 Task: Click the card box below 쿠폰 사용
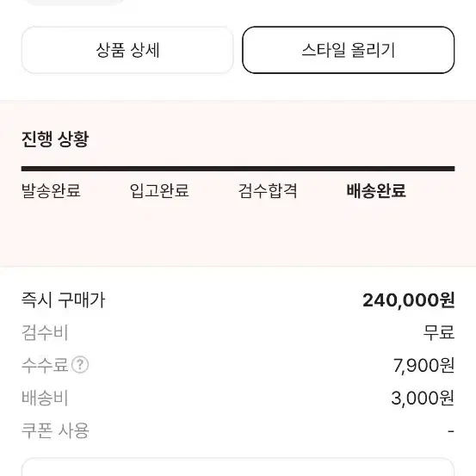[x=238, y=467]
